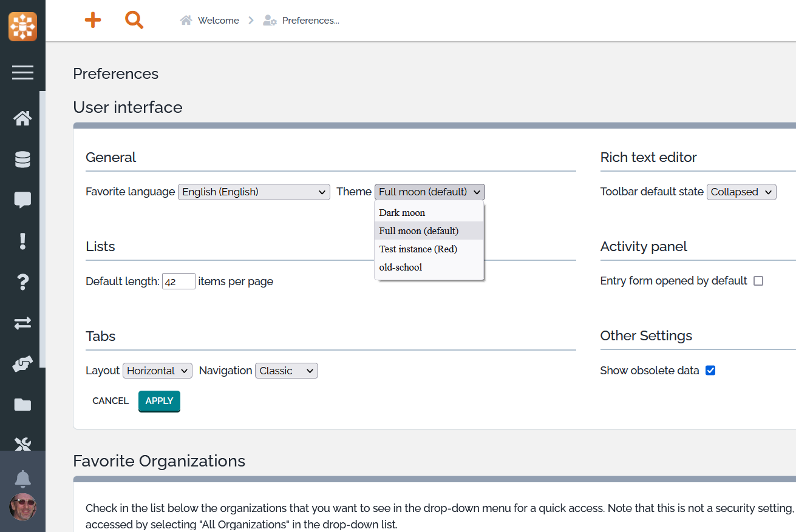The image size is (796, 532).
Task: Open the notifications bell icon
Action: pos(22,479)
